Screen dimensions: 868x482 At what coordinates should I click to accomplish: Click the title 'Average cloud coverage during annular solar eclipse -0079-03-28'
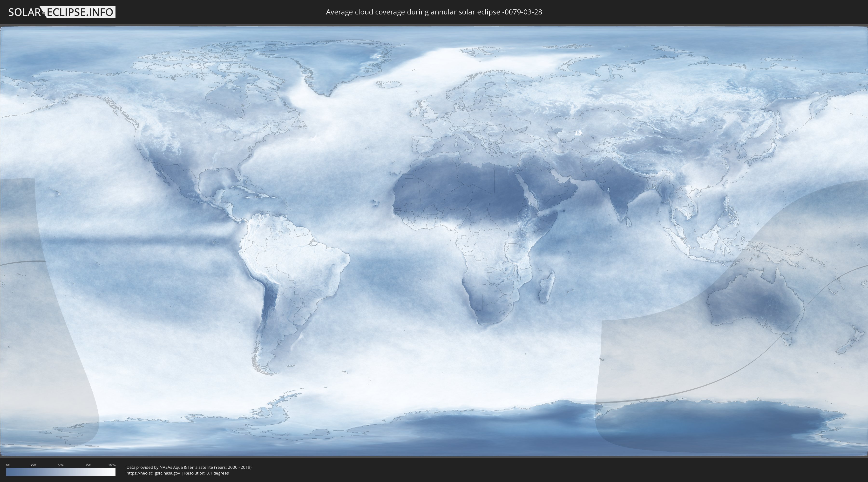(434, 12)
